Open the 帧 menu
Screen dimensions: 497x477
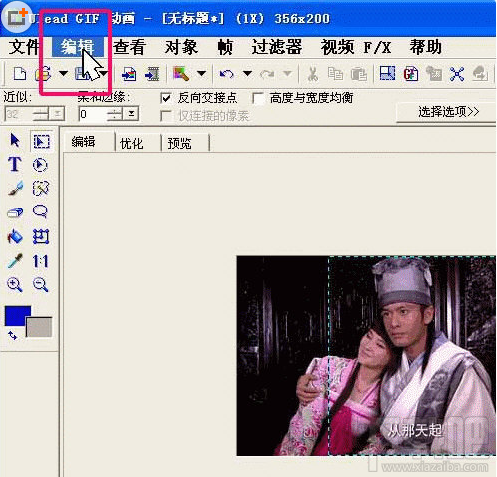point(225,47)
